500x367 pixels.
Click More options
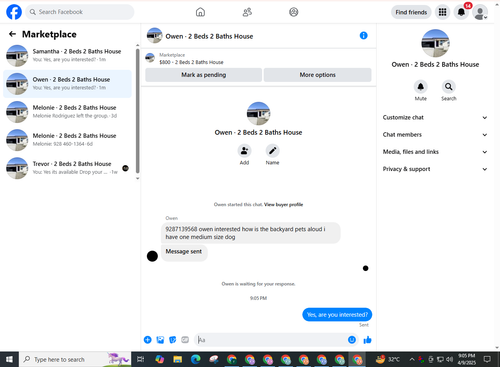click(x=317, y=75)
